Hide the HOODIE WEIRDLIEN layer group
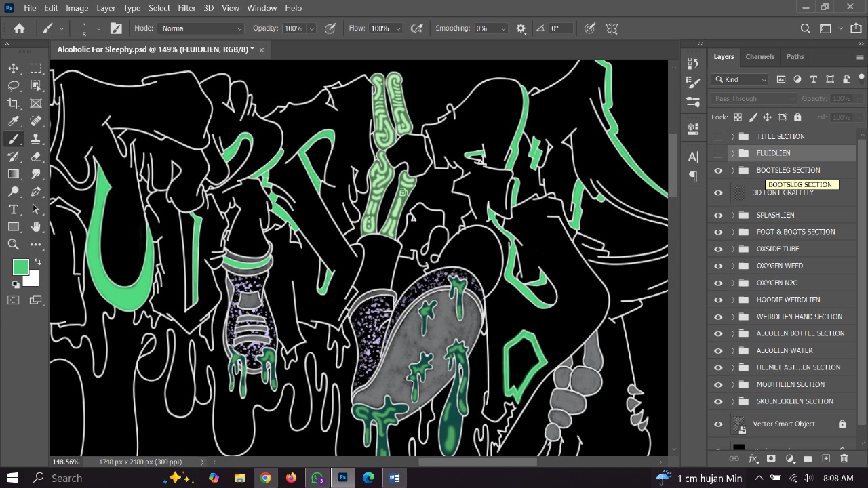Image resolution: width=868 pixels, height=488 pixels. 718,300
